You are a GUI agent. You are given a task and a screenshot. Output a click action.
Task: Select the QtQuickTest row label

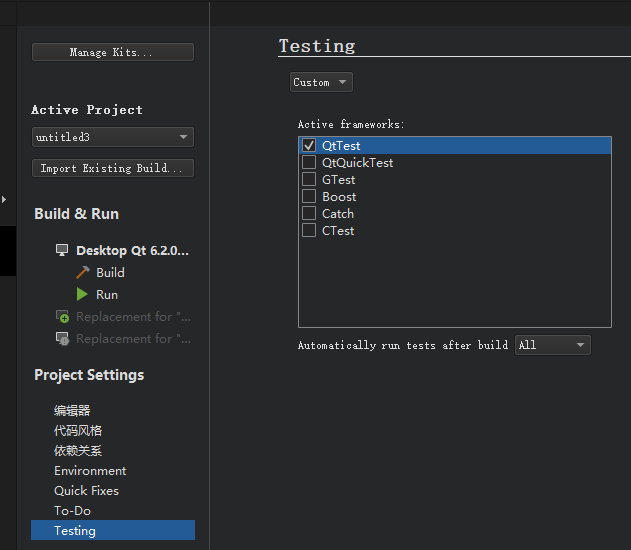click(357, 163)
